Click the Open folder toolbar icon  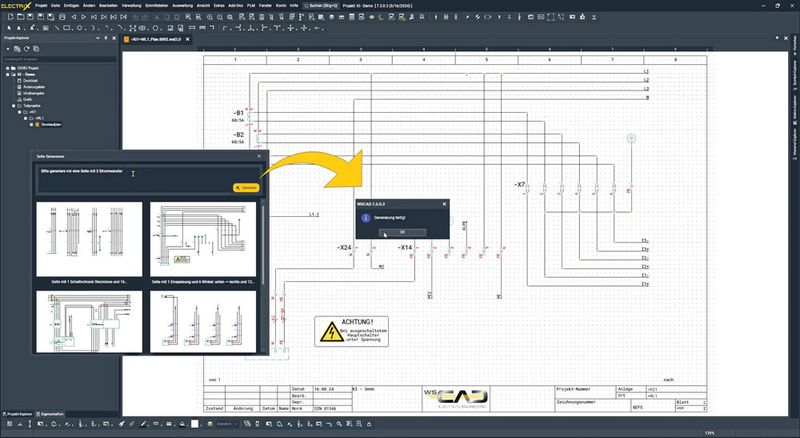pos(21,17)
